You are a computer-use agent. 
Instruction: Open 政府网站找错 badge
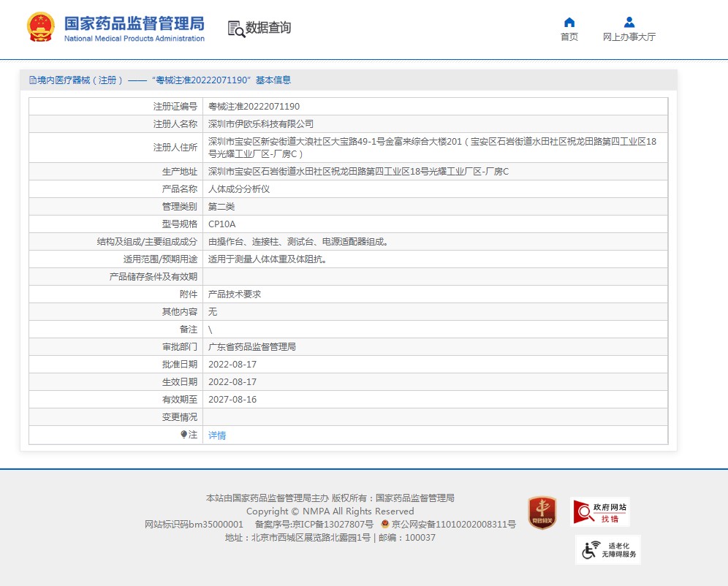pyautogui.click(x=600, y=511)
